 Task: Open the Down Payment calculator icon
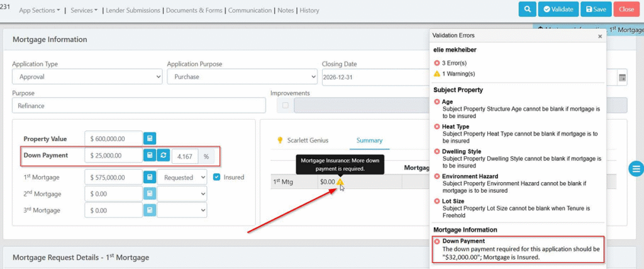[150, 156]
